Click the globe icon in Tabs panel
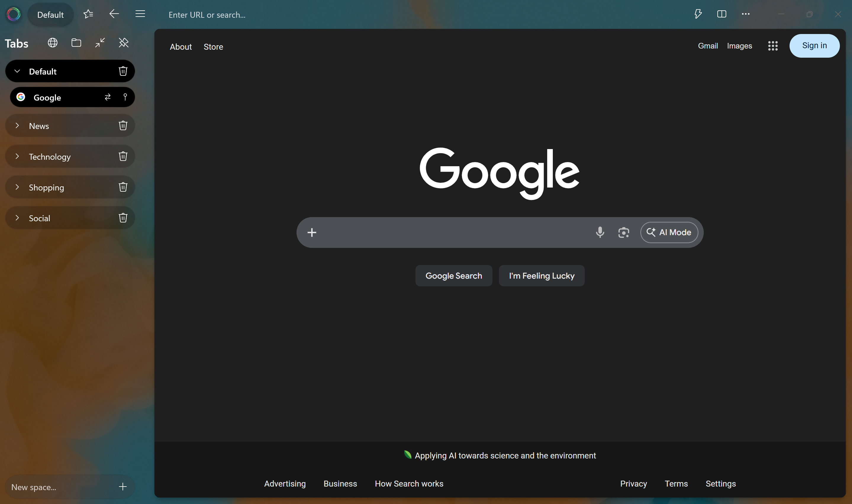The height and width of the screenshot is (504, 852). click(53, 43)
